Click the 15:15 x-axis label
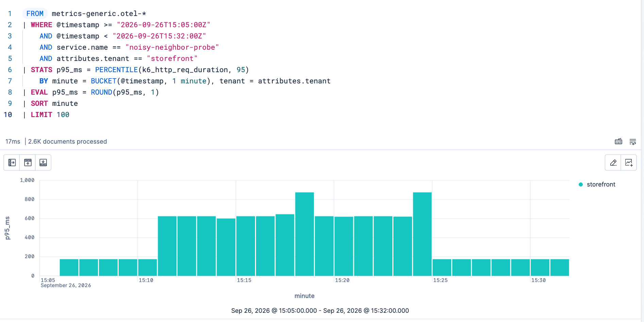644x322 pixels. tap(244, 280)
